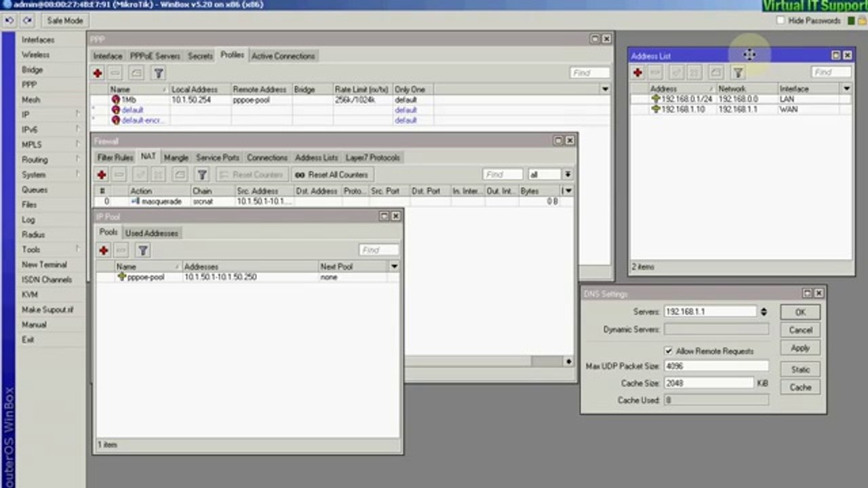The width and height of the screenshot is (868, 488).
Task: Open Layer7 Protocols tab in Firewall
Action: click(x=373, y=157)
